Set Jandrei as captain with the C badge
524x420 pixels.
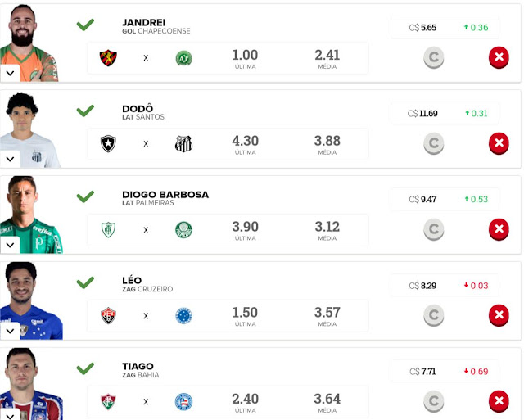[x=433, y=57]
